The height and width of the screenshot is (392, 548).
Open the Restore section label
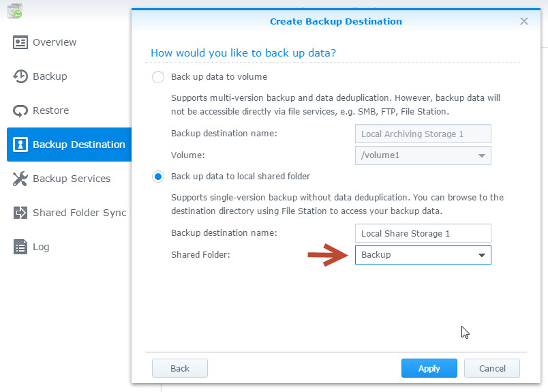[51, 110]
